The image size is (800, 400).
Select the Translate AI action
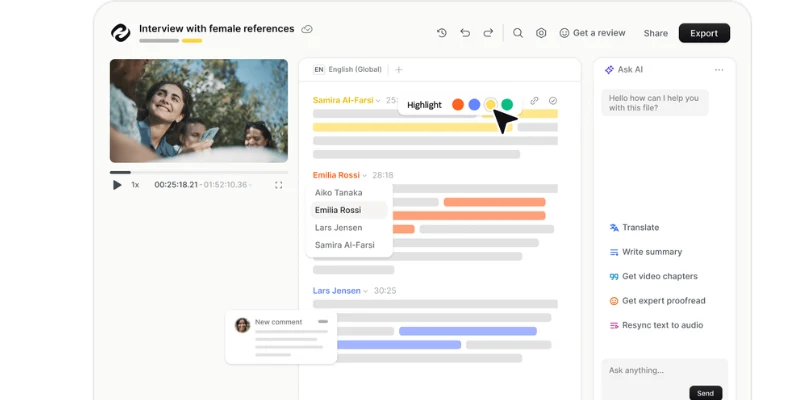click(x=634, y=228)
